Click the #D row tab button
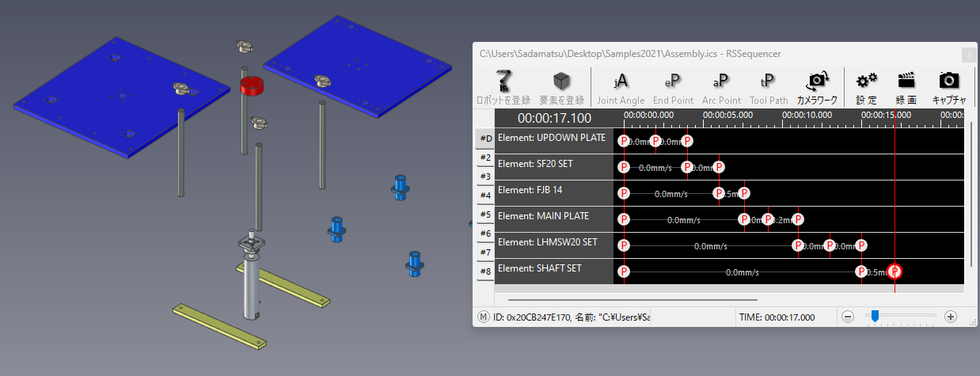The height and width of the screenshot is (376, 980). (x=485, y=139)
